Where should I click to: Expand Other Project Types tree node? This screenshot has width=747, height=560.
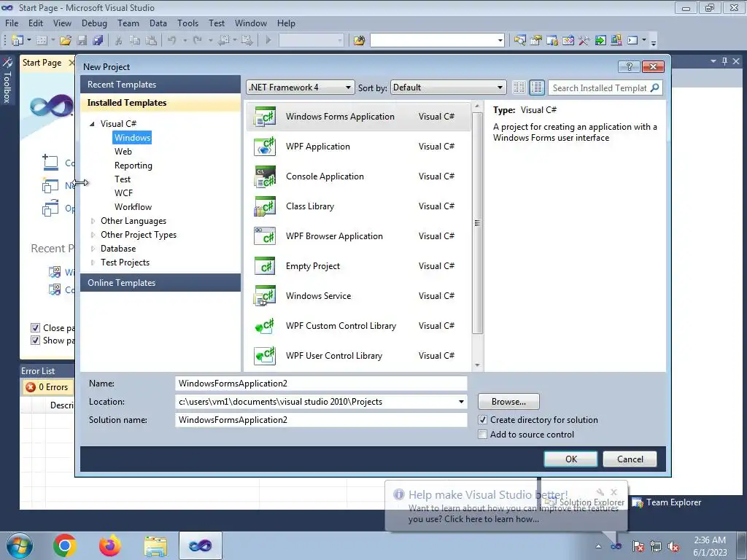93,235
